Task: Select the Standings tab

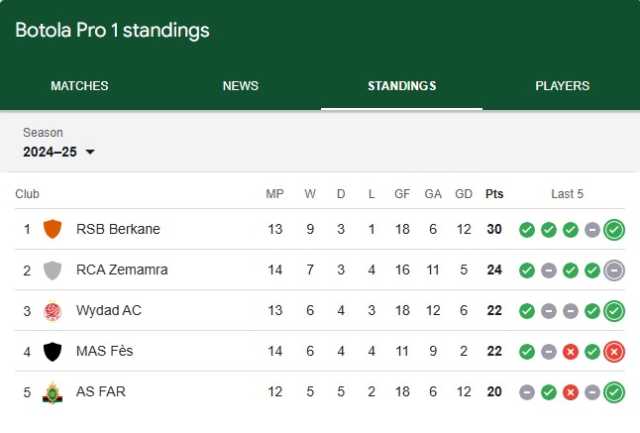Action: pyautogui.click(x=402, y=86)
